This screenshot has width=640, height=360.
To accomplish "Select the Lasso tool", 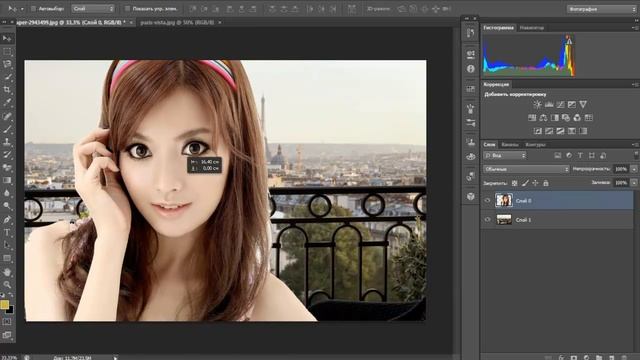I will pyautogui.click(x=7, y=64).
